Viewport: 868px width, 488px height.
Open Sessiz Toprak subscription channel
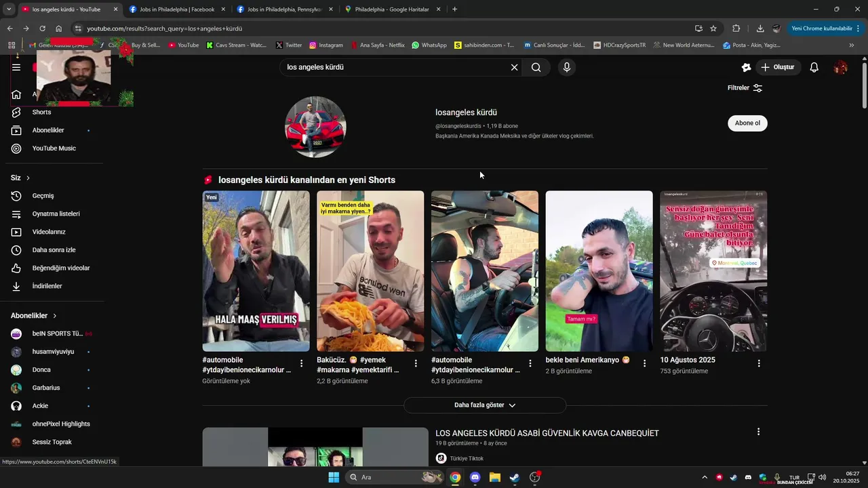coord(52,442)
